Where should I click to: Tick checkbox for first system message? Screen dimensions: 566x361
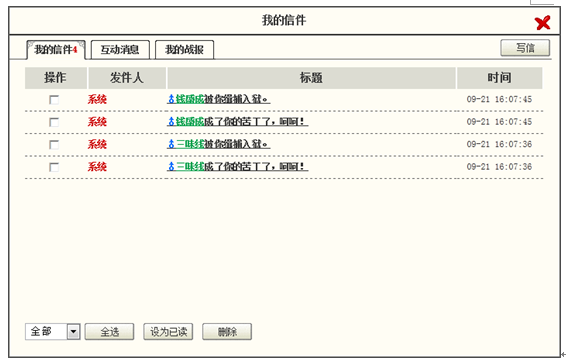(x=54, y=100)
